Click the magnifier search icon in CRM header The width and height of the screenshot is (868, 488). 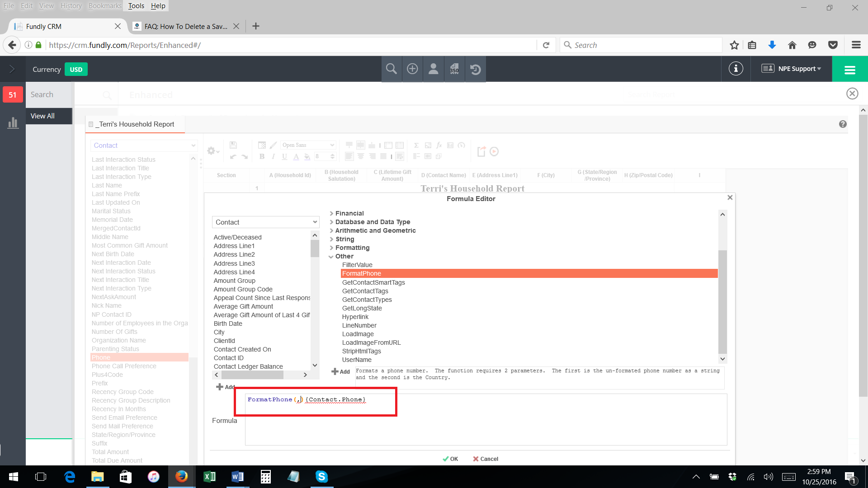tap(392, 69)
